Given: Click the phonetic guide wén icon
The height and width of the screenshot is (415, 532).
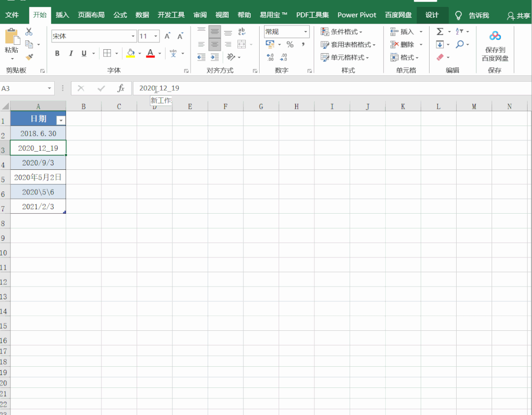Looking at the screenshot, I should (173, 53).
